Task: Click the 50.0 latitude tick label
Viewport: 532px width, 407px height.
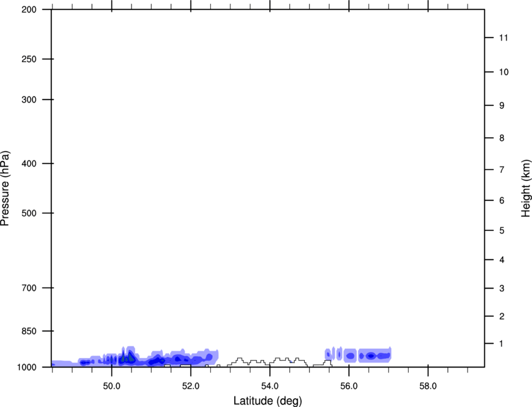Action: pyautogui.click(x=111, y=386)
